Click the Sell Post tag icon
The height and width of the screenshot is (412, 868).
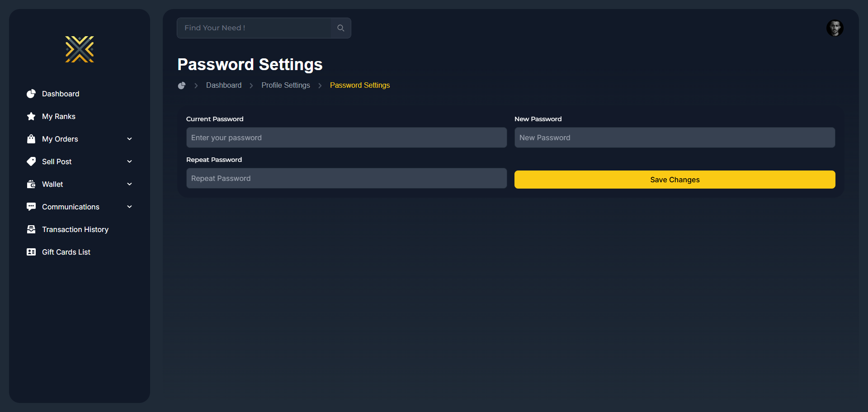[31, 161]
